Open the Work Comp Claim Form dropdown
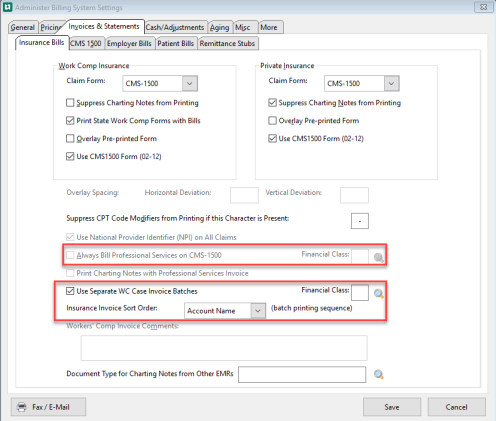The image size is (496, 421). point(190,83)
